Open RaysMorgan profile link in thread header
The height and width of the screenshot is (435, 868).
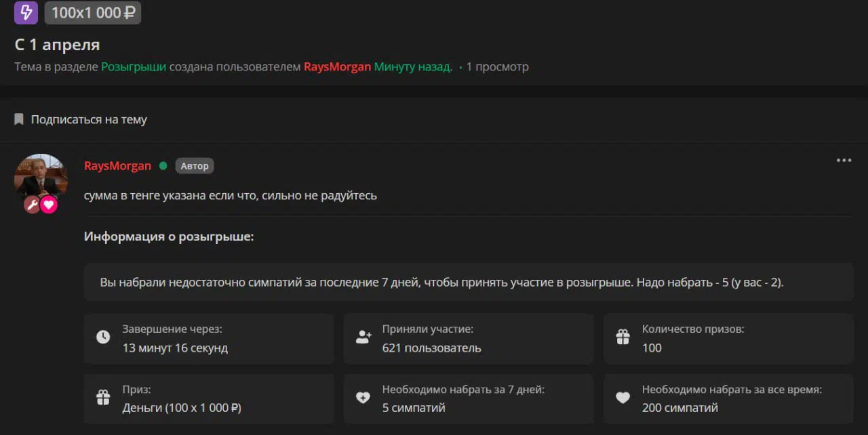tap(337, 66)
